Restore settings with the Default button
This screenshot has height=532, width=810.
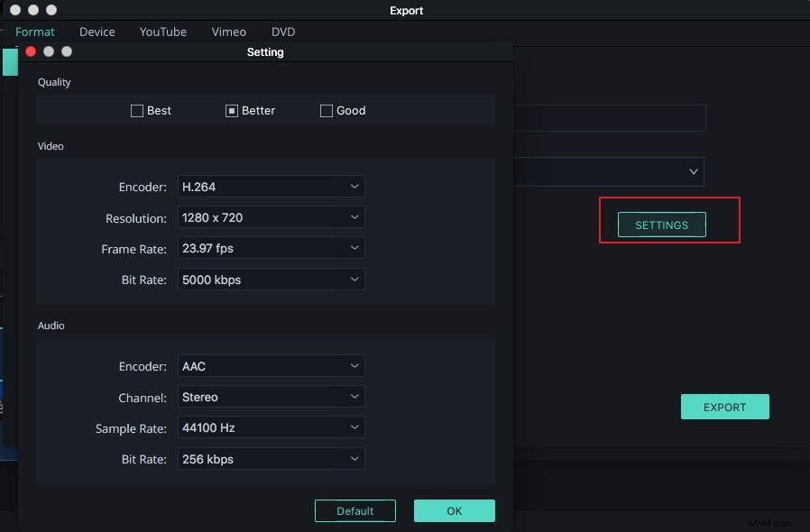(354, 510)
